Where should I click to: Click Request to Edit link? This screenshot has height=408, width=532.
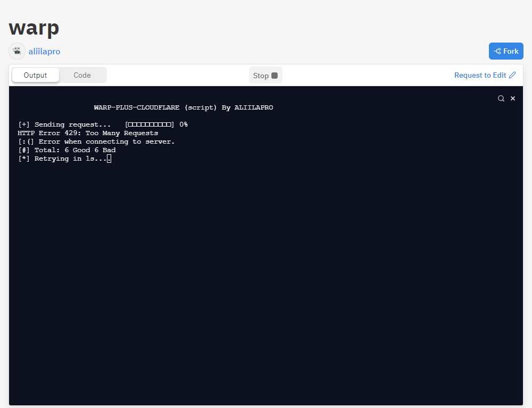click(485, 75)
